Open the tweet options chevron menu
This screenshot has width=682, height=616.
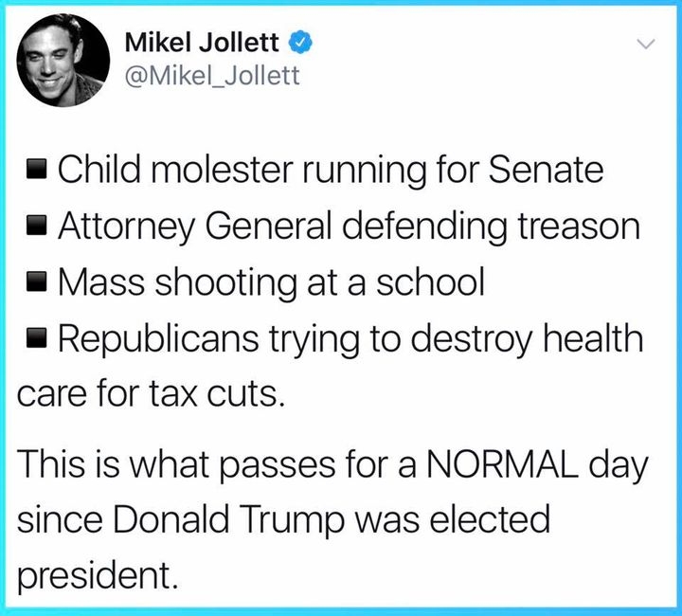pos(645,44)
